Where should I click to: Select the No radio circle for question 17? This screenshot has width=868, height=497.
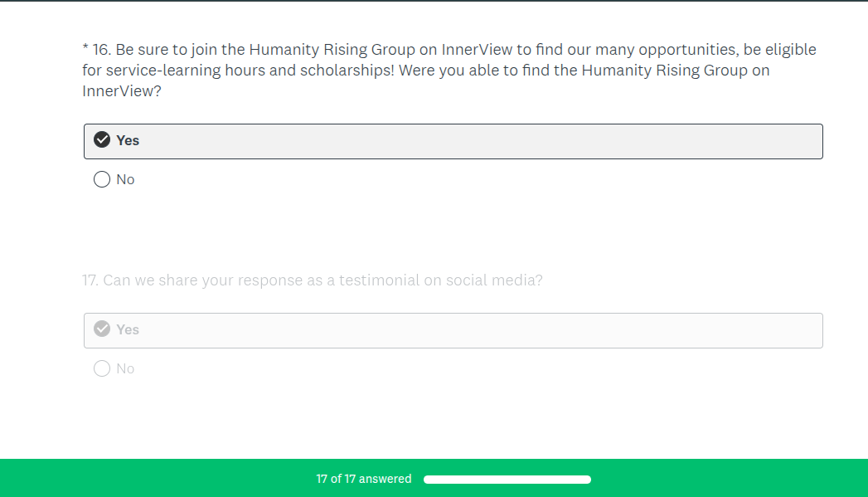(x=102, y=368)
